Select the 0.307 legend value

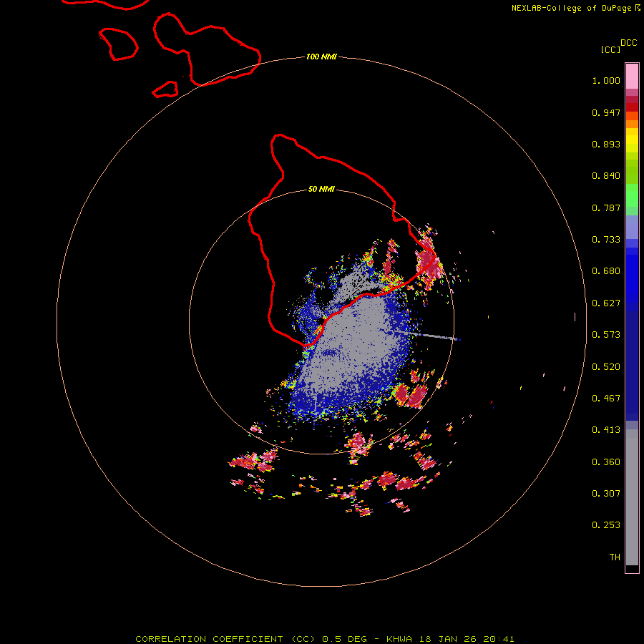[606, 494]
